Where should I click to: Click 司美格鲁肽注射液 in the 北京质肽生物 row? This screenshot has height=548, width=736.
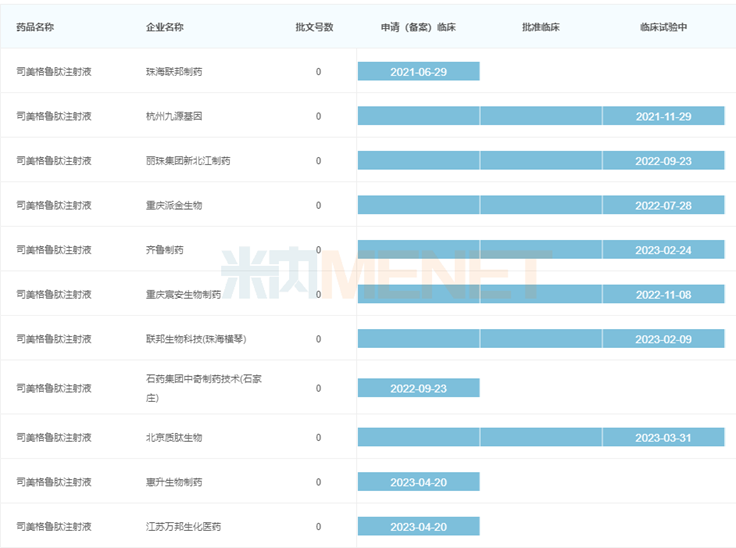click(x=54, y=438)
